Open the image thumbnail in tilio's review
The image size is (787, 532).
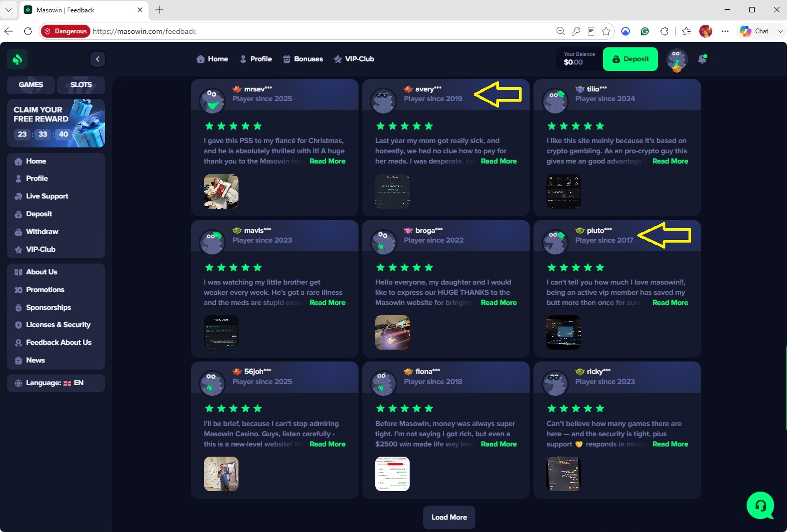(564, 191)
